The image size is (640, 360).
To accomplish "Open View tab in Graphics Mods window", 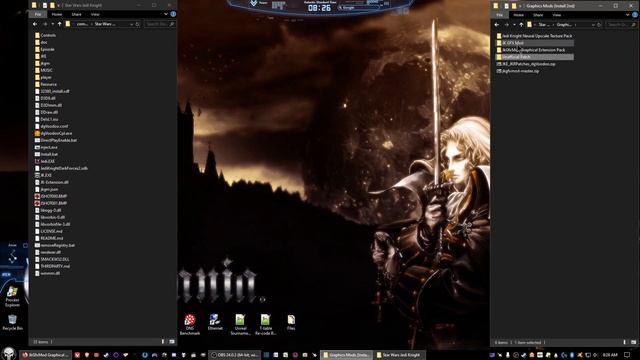I will 557,15.
